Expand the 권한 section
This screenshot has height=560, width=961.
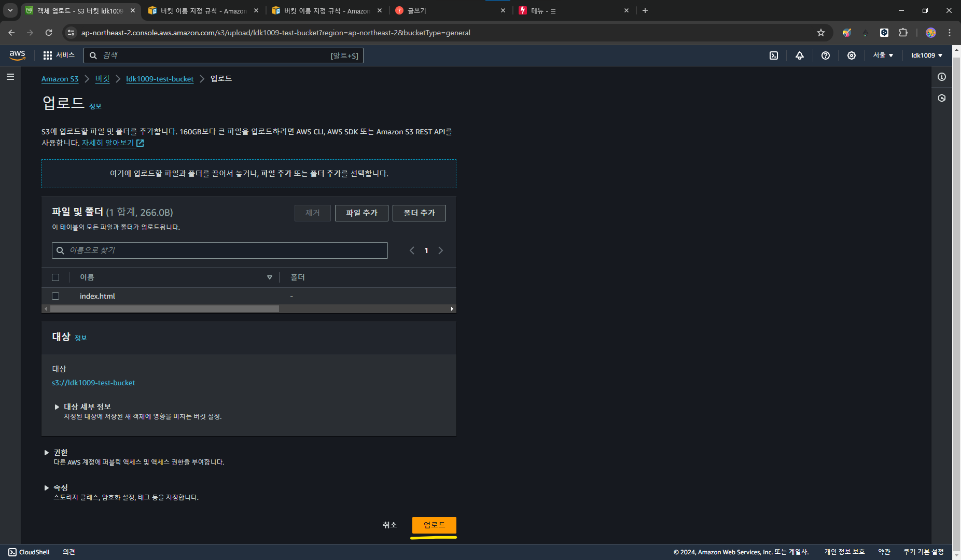pos(47,453)
